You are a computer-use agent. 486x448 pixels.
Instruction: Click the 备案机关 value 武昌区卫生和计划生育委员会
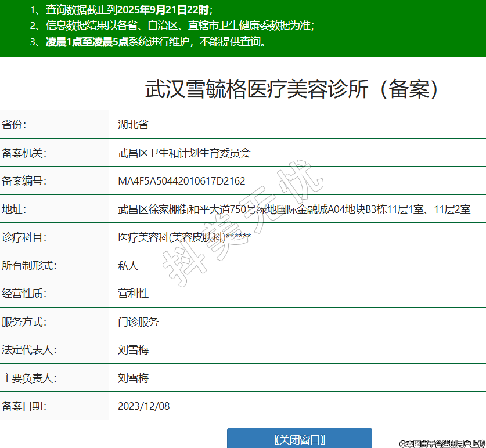(x=184, y=153)
